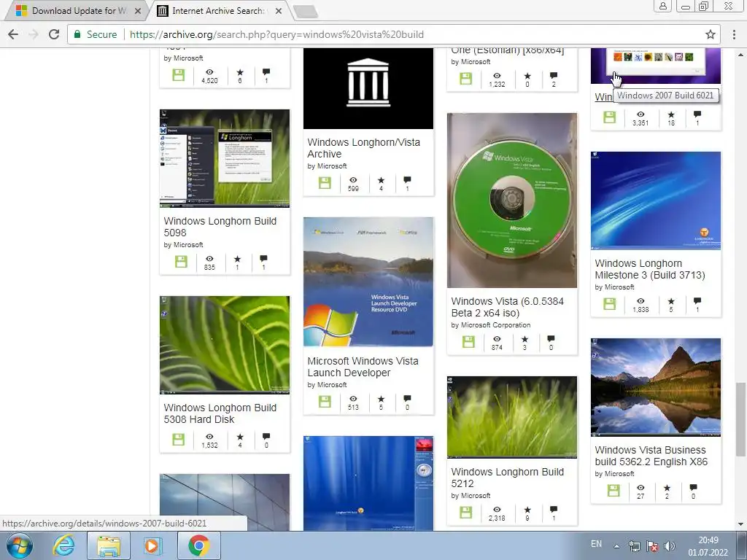This screenshot has height=560, width=747.
Task: Click the volume speaker tray icon
Action: coord(670,546)
